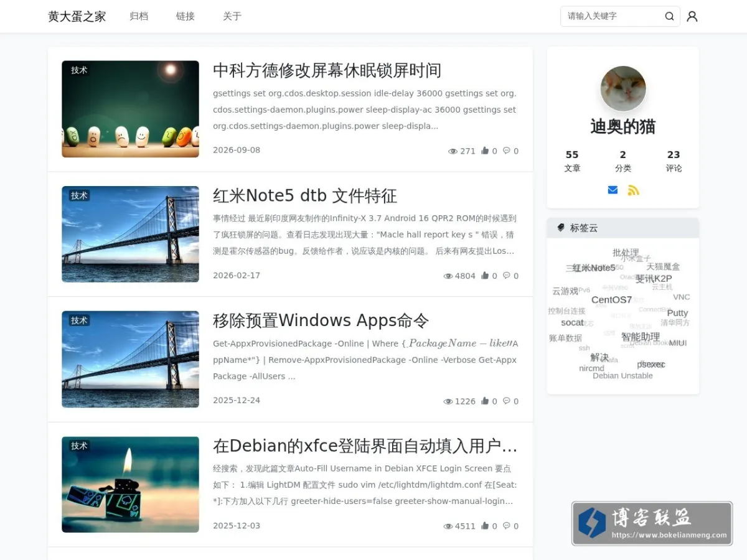Viewport: 747px width, 560px height.
Task: Click the 55 文章 stat
Action: click(572, 161)
